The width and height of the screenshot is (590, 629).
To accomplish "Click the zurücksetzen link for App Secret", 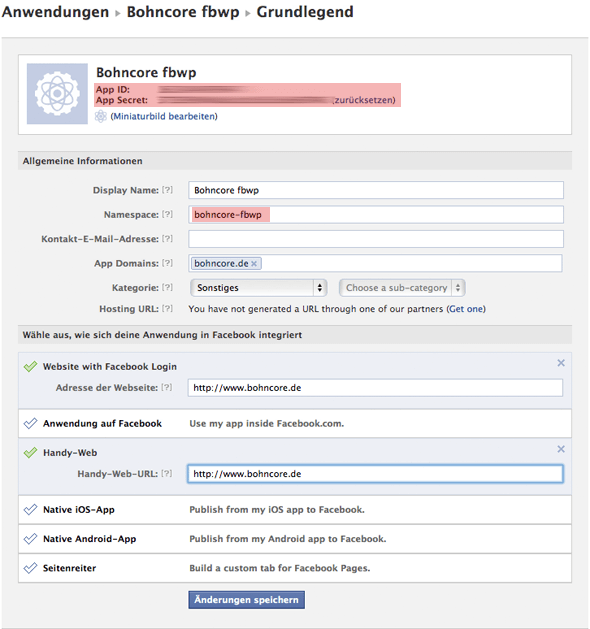I will (364, 100).
